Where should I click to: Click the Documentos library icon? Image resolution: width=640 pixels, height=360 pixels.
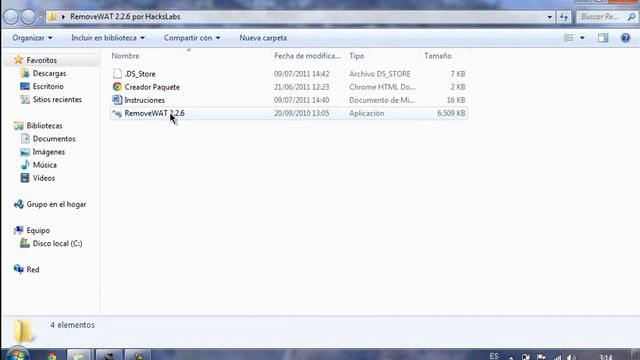(25, 138)
